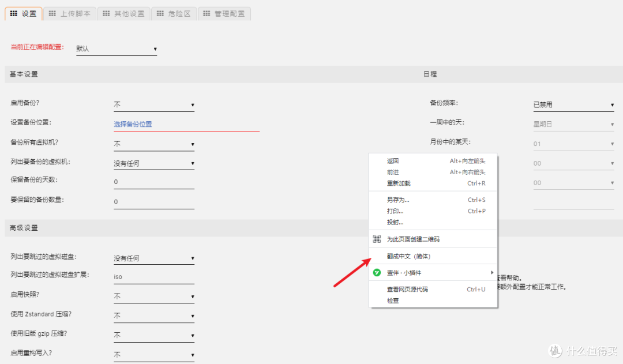
Task: Select 翻成中文（简体） from context menu
Action: click(408, 256)
